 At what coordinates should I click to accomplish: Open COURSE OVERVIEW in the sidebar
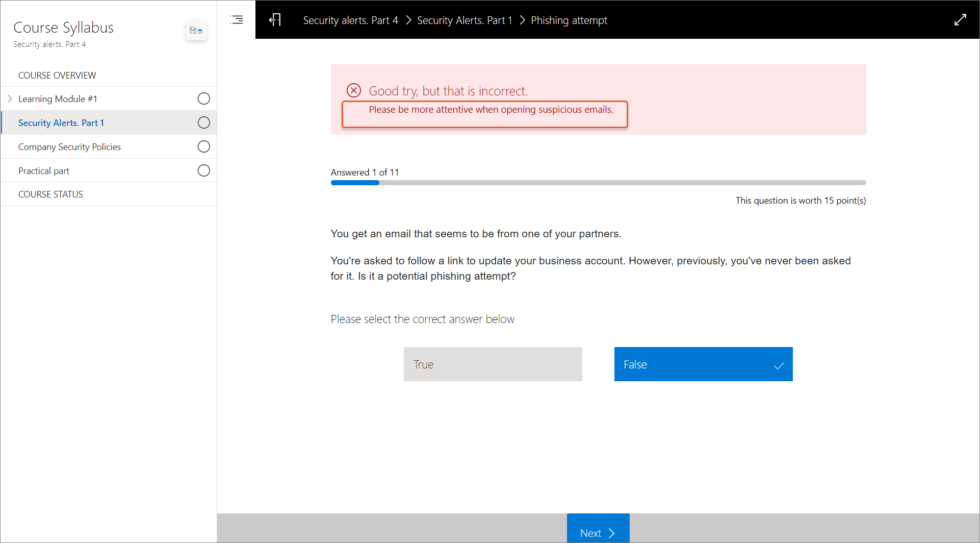coord(57,75)
